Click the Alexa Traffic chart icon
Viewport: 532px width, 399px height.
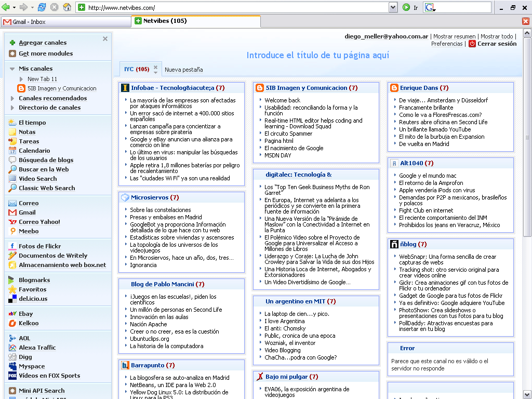(12, 348)
